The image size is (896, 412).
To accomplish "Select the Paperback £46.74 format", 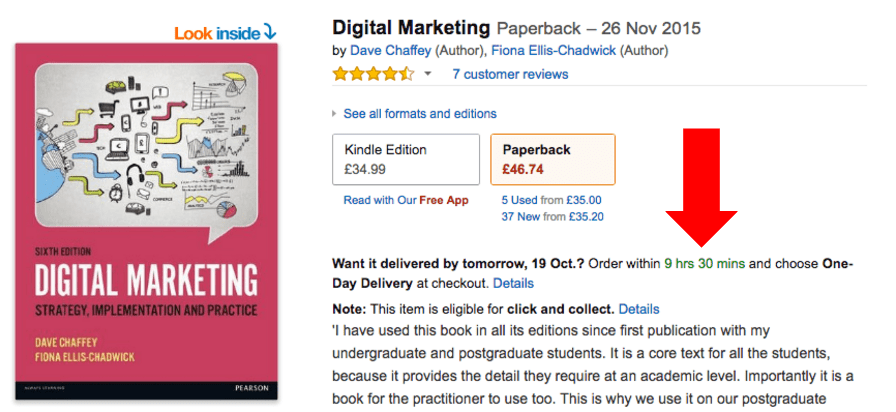I will (x=552, y=159).
